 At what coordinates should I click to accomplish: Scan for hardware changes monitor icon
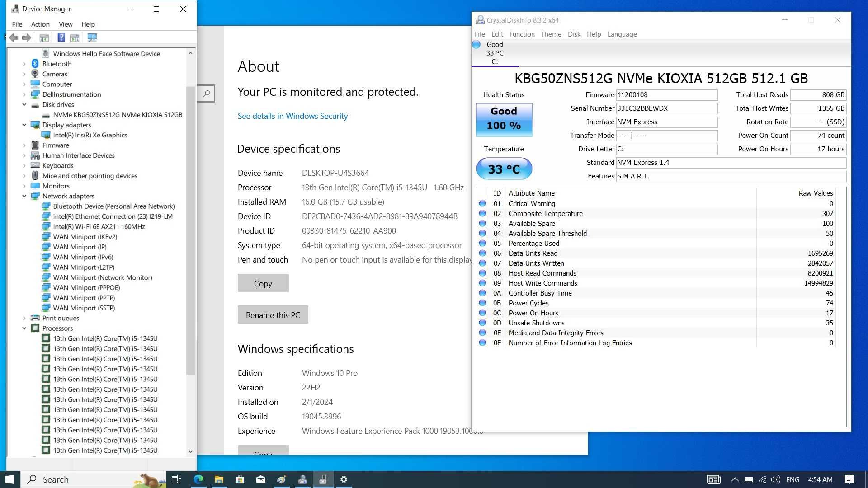pyautogui.click(x=92, y=38)
